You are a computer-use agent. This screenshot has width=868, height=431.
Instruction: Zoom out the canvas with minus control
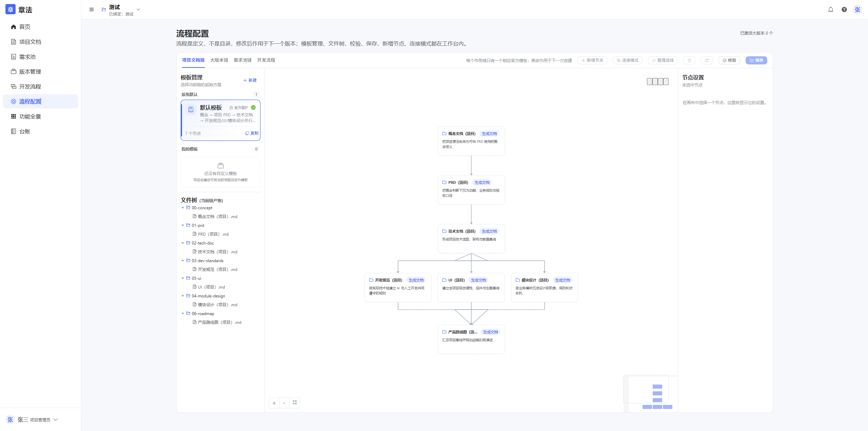pyautogui.click(x=284, y=403)
